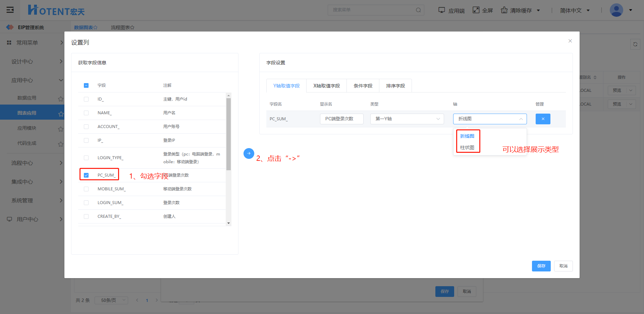Viewport: 644px width, 314px height.
Task: Open the 第一Y轴 type dropdown
Action: click(x=407, y=119)
